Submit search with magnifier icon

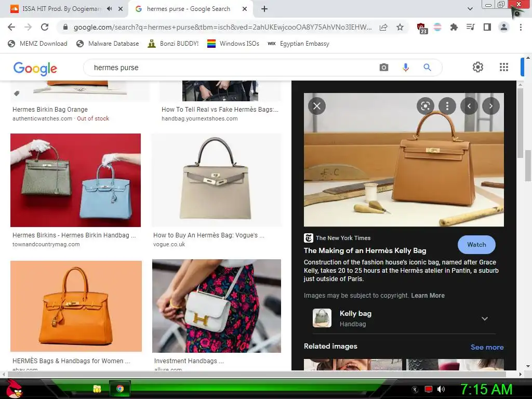[x=427, y=67]
